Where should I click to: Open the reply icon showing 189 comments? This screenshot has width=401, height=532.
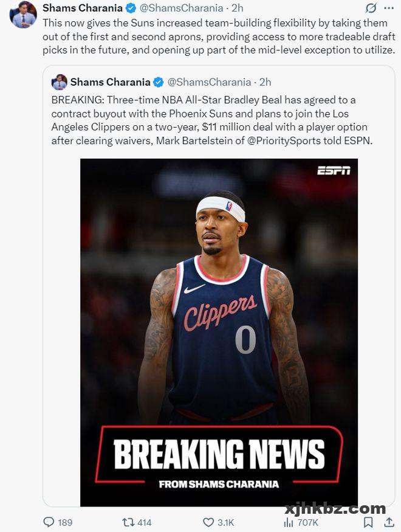click(x=49, y=522)
